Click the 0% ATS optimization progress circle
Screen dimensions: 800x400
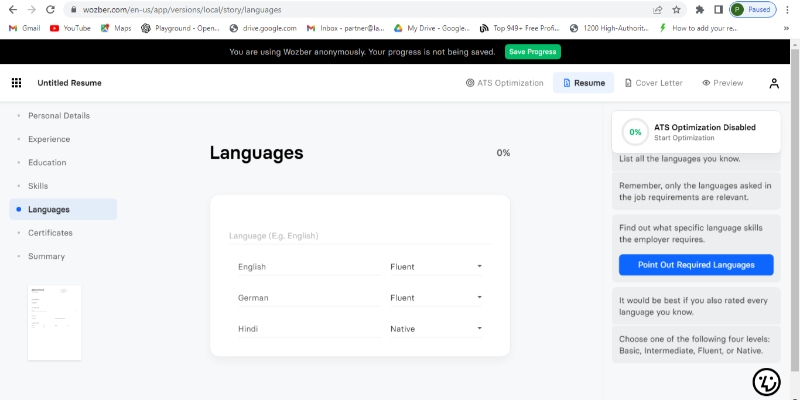pos(634,132)
